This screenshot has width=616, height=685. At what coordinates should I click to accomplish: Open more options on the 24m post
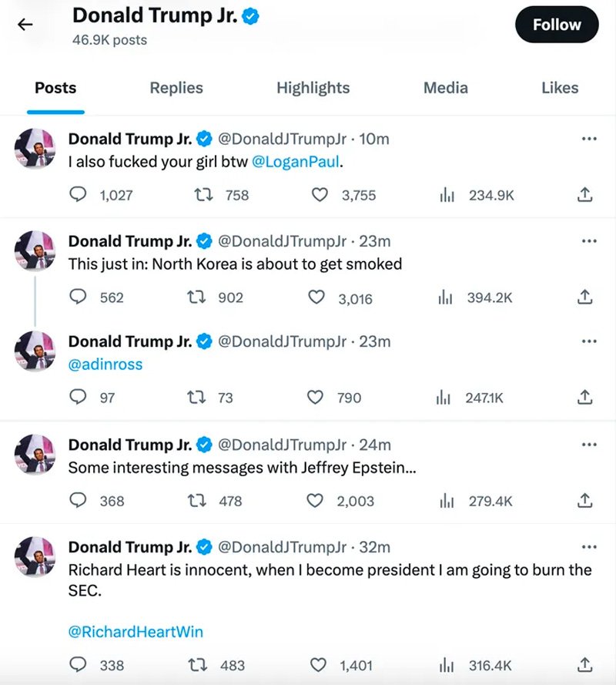point(589,445)
